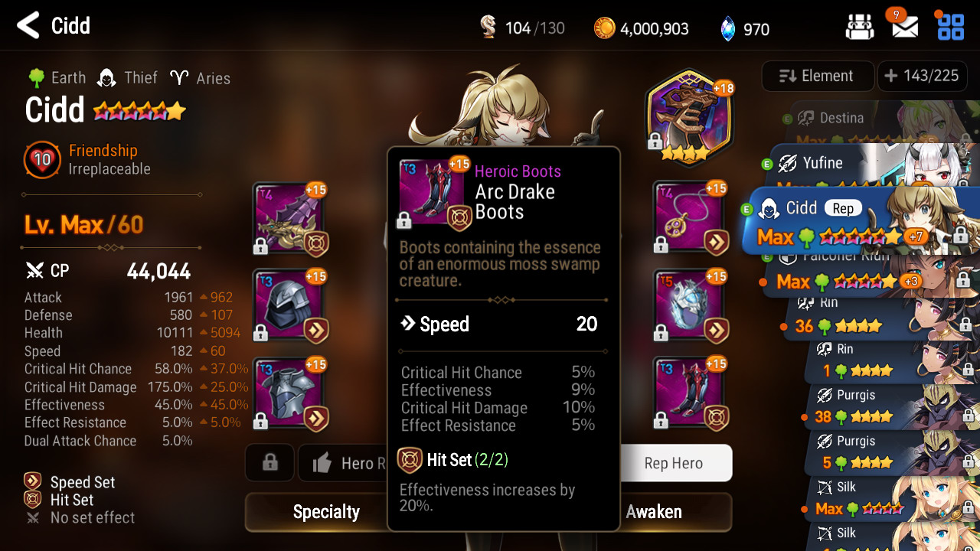Click the Hero Rating thumbs-up button
This screenshot has width=980, height=551.
coord(343,463)
